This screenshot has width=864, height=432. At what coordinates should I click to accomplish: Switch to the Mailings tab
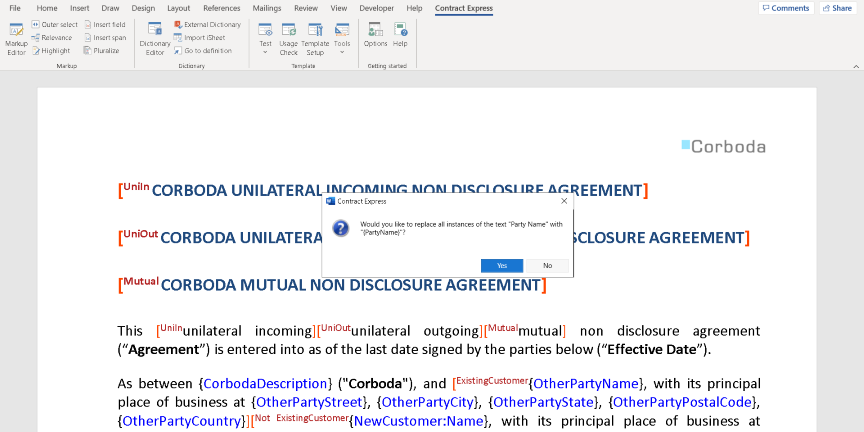(x=267, y=8)
